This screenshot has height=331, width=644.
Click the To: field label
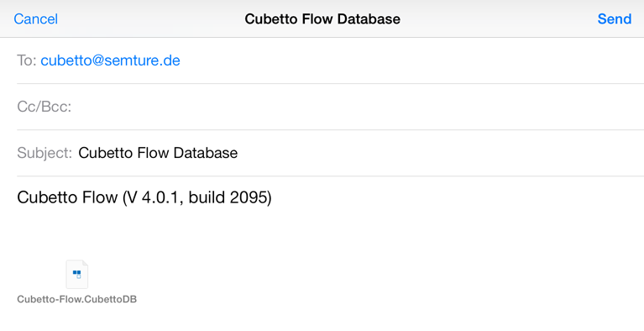(27, 60)
